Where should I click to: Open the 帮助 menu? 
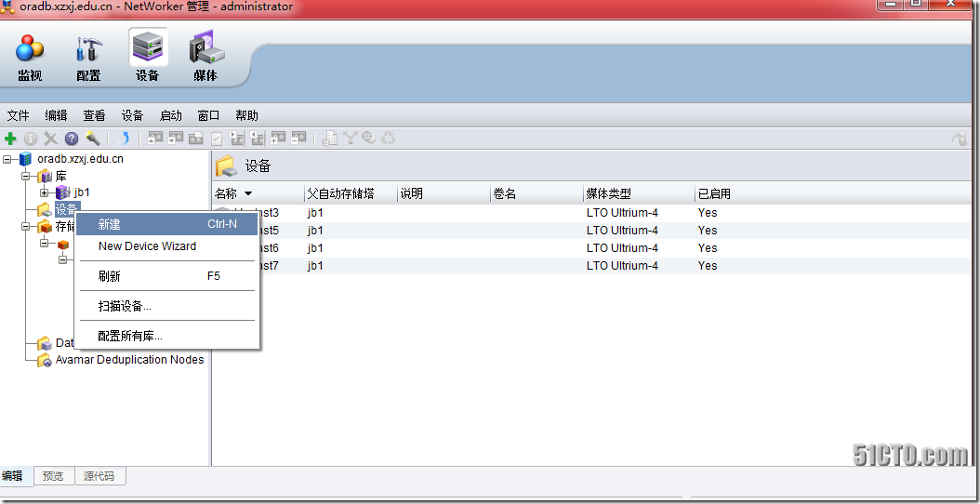point(247,115)
